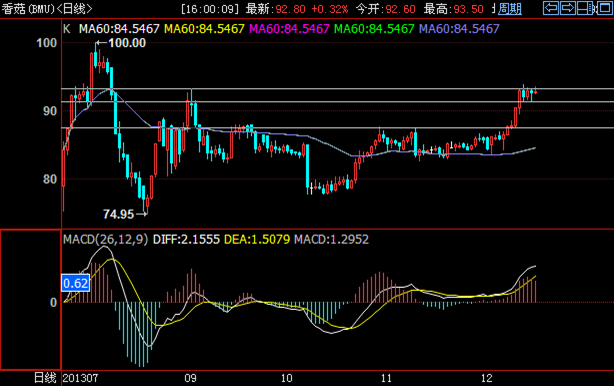Click the magenta MA60 legend label
Screen dimensions: 614x386
pos(289,29)
